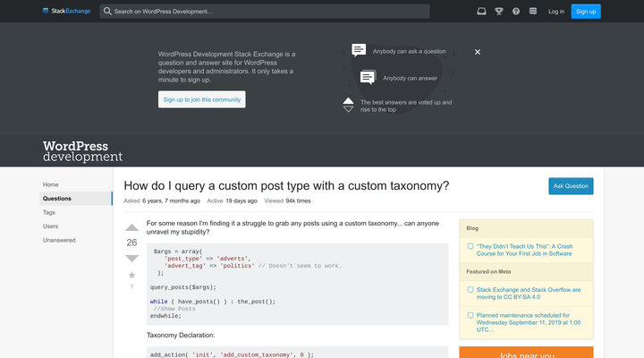
Task: Click the vote arrows icon in banner
Action: (348, 106)
